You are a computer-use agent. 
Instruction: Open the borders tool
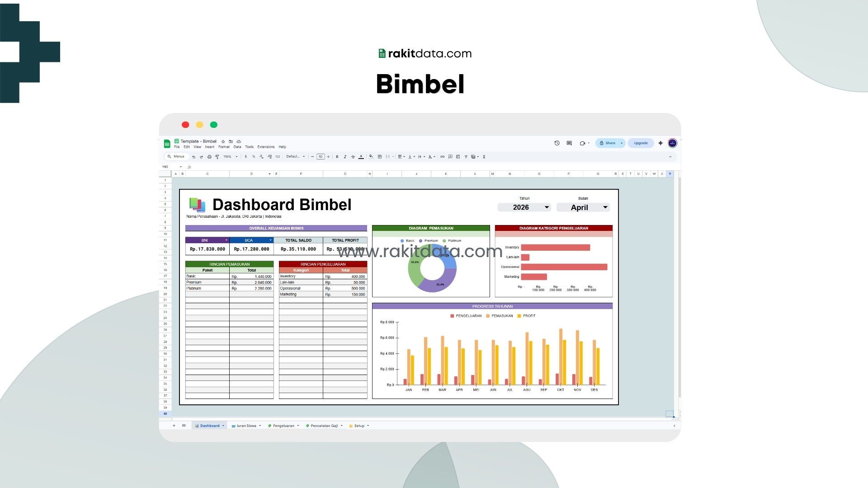coord(380,156)
